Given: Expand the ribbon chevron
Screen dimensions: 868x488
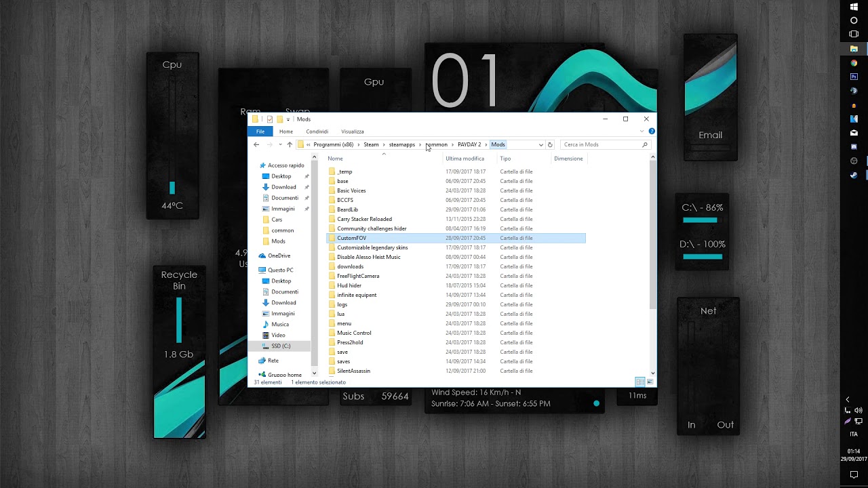Looking at the screenshot, I should tap(642, 131).
